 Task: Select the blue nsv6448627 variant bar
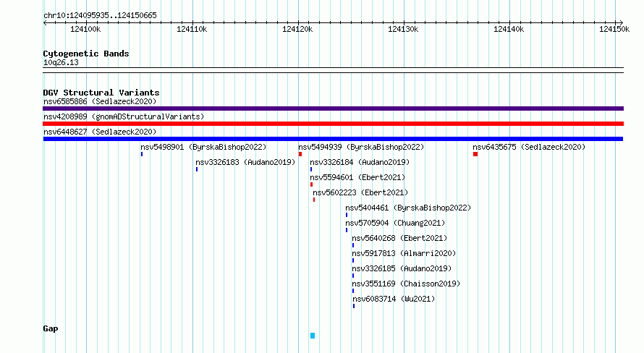[333, 139]
